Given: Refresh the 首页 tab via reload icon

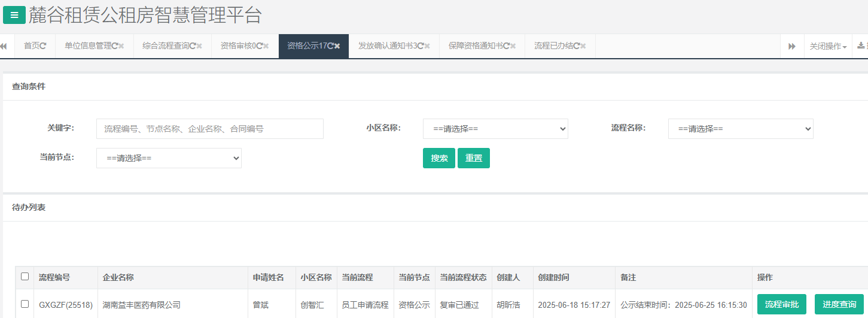Looking at the screenshot, I should pos(43,46).
